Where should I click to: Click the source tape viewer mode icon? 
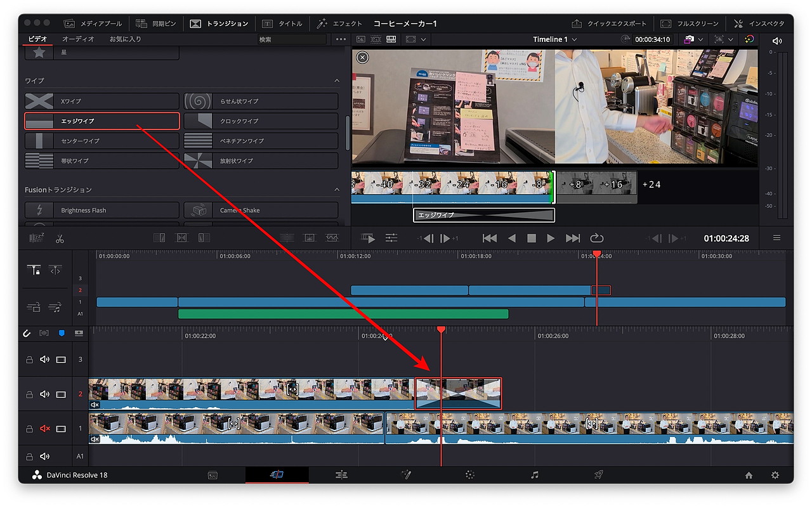376,39
